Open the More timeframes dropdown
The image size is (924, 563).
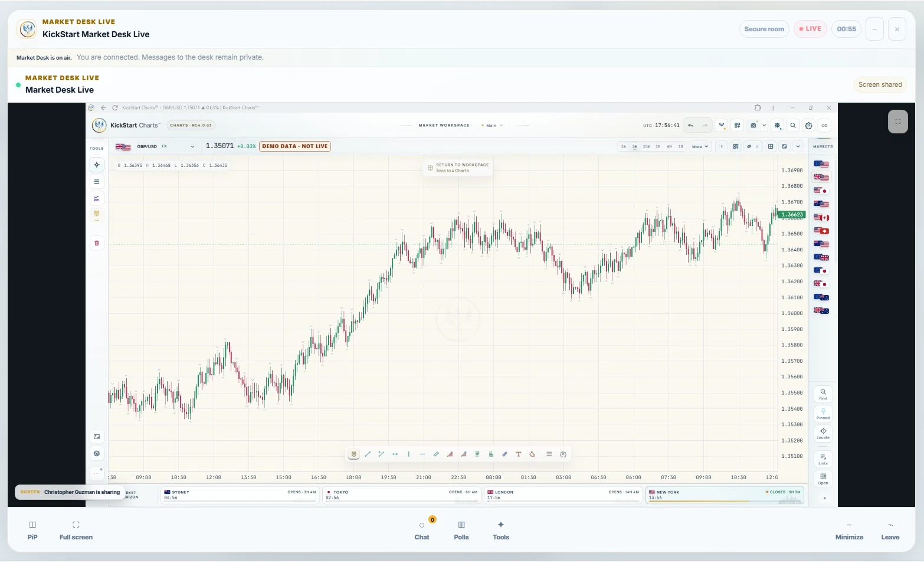700,146
